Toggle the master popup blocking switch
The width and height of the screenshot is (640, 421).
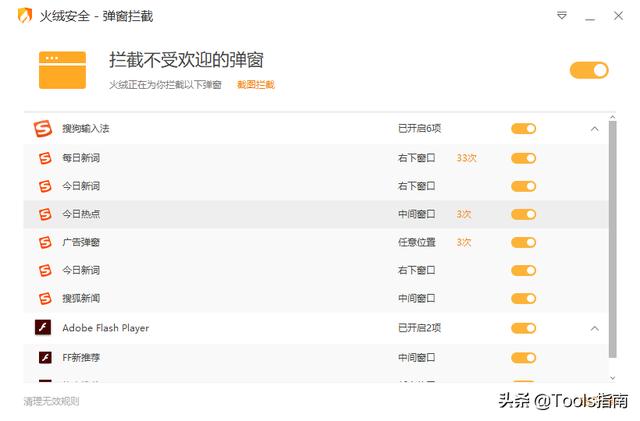[589, 70]
